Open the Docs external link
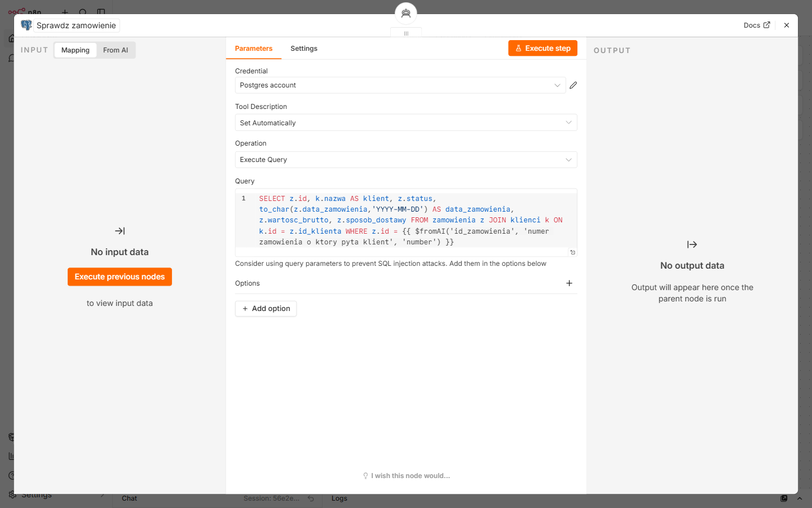Screen dimensions: 812x508 (756, 25)
